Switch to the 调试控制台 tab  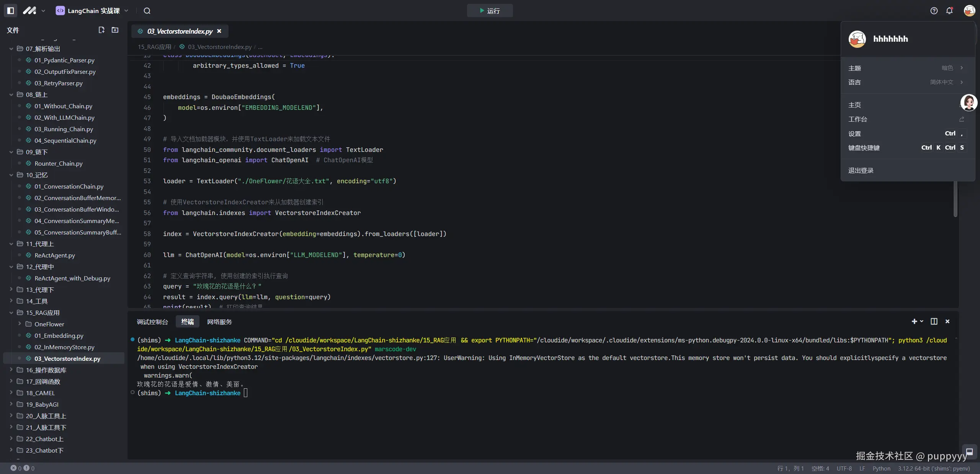152,322
